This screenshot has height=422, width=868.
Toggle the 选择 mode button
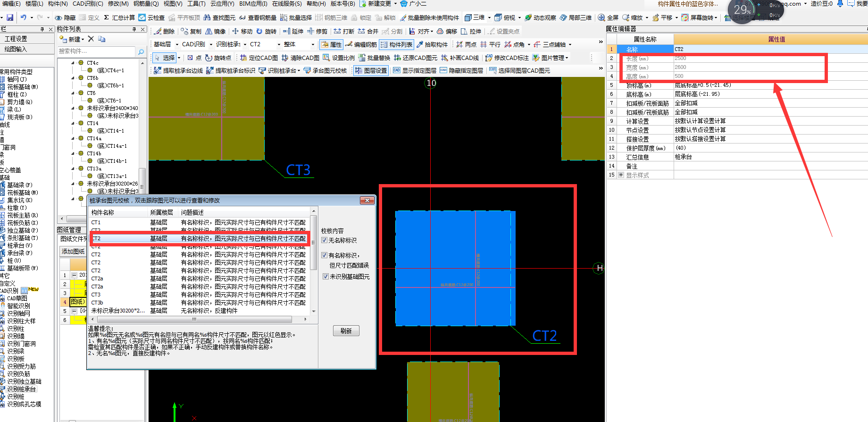tap(165, 58)
